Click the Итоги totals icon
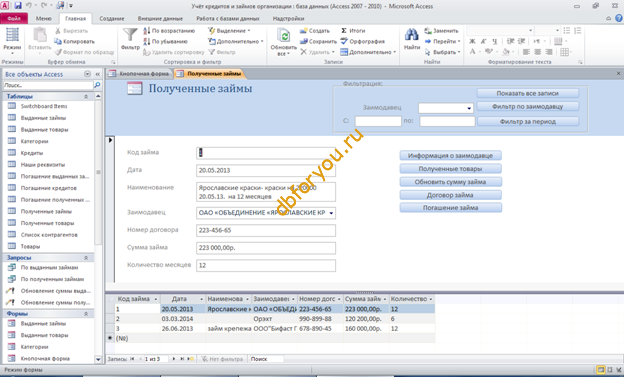 tap(344, 31)
